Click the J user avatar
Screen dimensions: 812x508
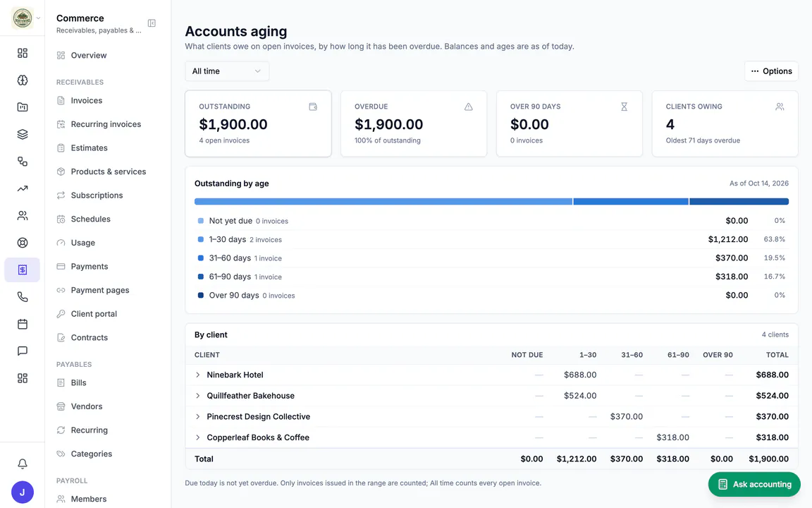23,492
